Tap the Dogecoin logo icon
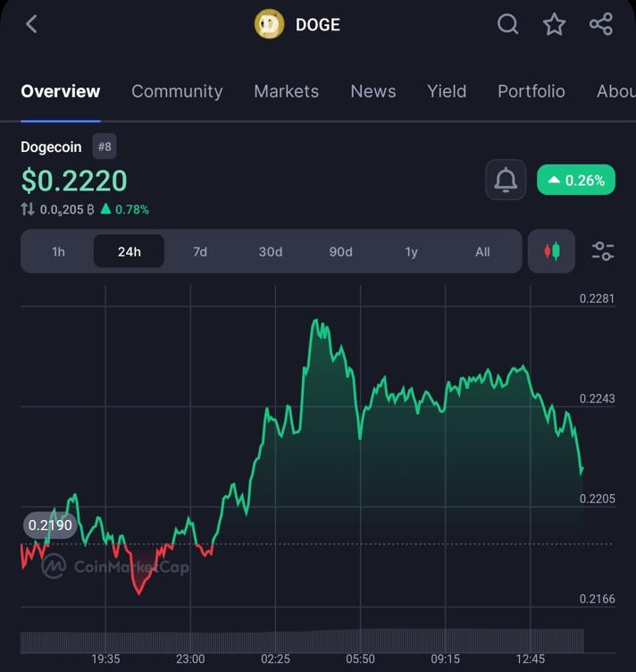 click(x=269, y=24)
